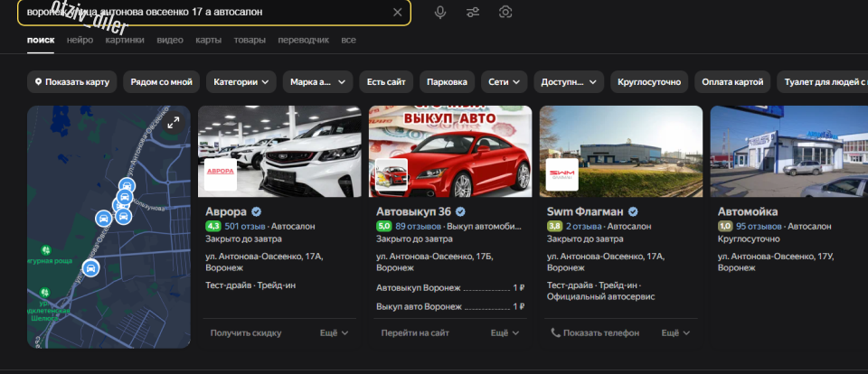Open the картинки tab

tap(125, 41)
